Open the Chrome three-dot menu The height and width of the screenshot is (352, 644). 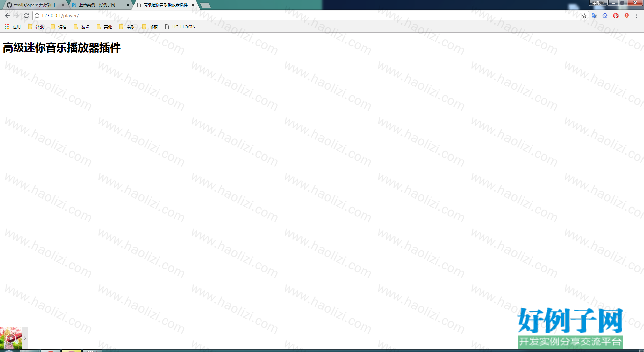(637, 16)
